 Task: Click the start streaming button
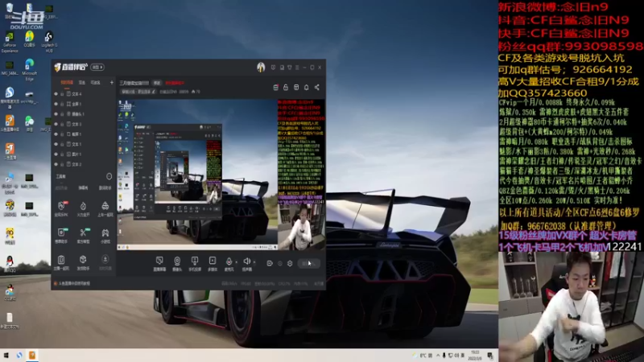(309, 264)
